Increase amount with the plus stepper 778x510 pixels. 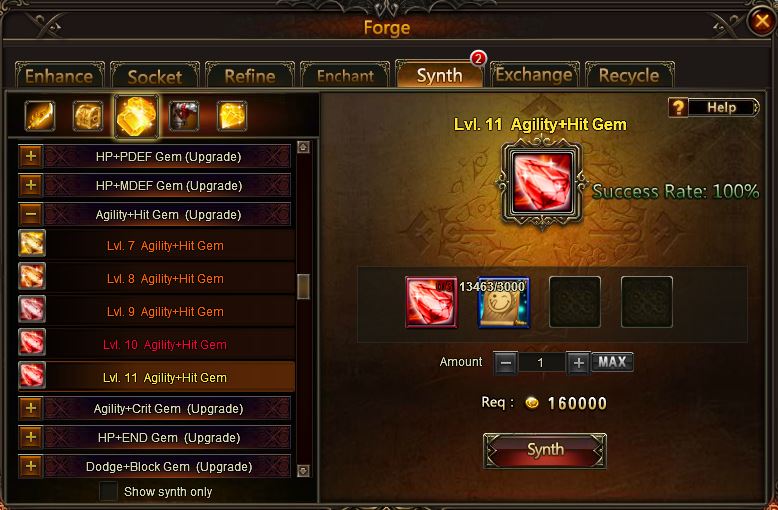tap(578, 363)
